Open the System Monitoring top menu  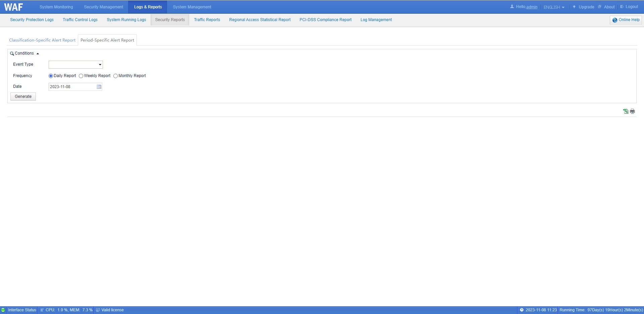click(56, 7)
